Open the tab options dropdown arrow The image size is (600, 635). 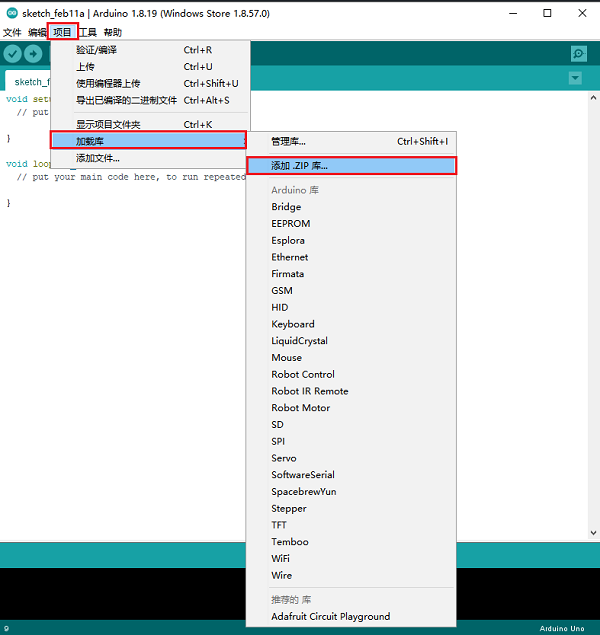click(x=575, y=78)
